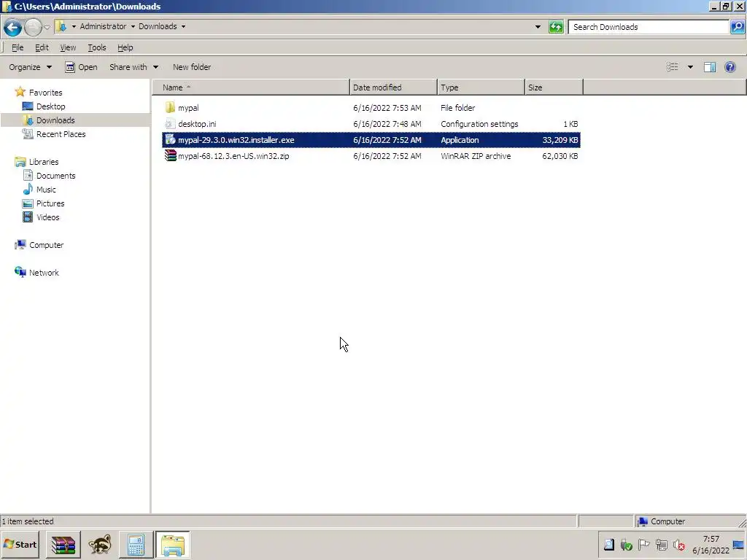Click the Change your view icon
Screen dimensions: 747x560
coord(672,67)
